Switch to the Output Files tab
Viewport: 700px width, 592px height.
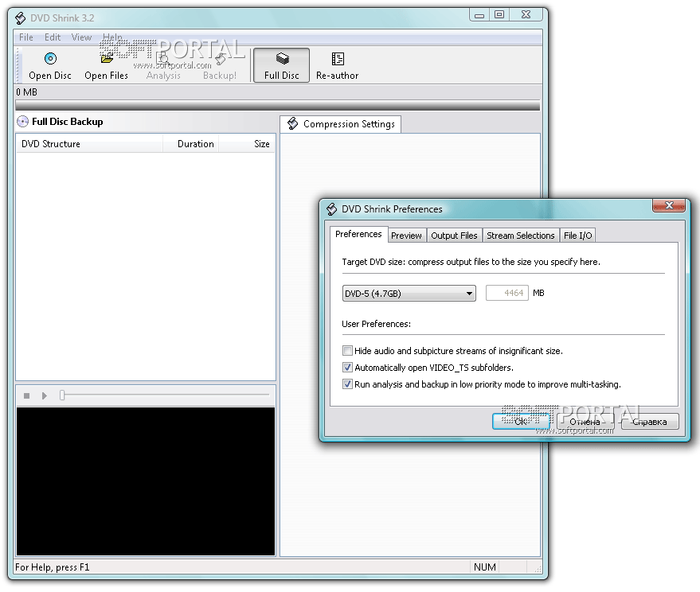coord(454,236)
